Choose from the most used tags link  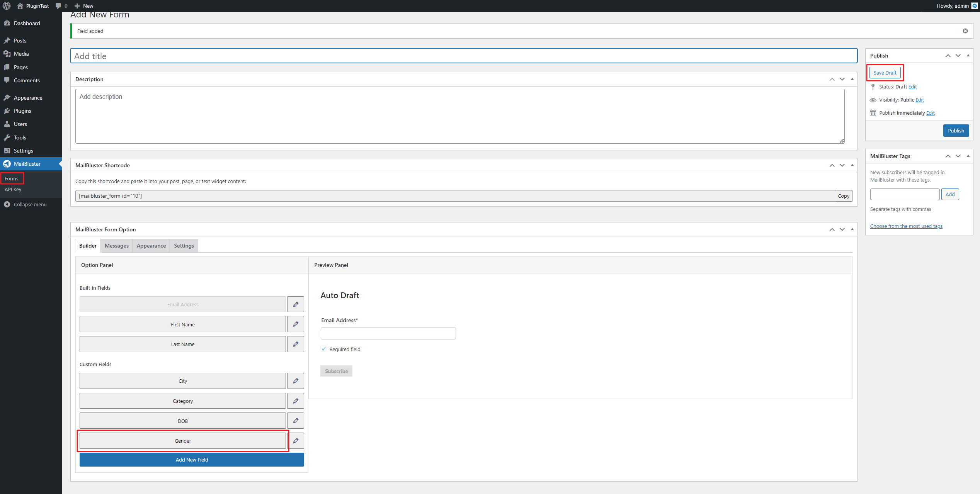906,226
